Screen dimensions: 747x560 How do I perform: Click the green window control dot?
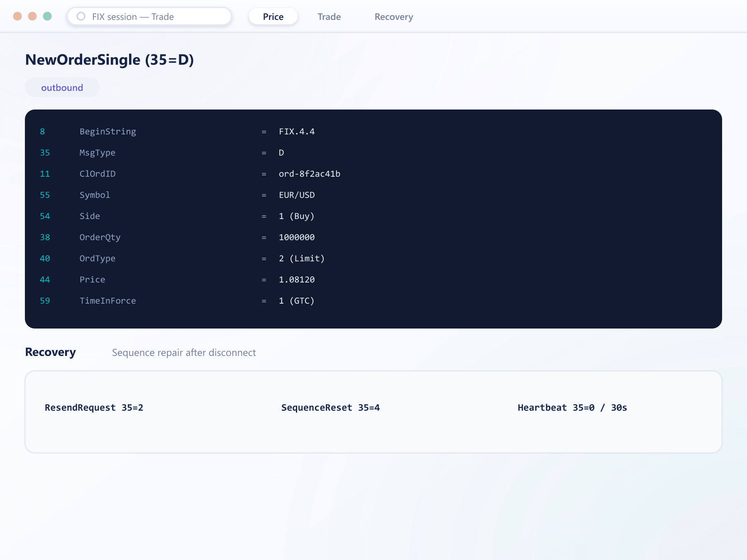(x=47, y=16)
